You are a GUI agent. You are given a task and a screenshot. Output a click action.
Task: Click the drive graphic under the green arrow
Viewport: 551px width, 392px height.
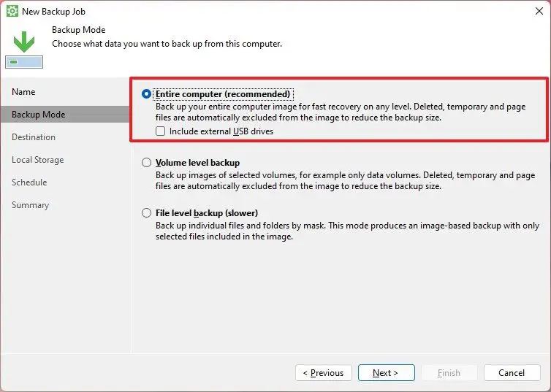pyautogui.click(x=24, y=62)
